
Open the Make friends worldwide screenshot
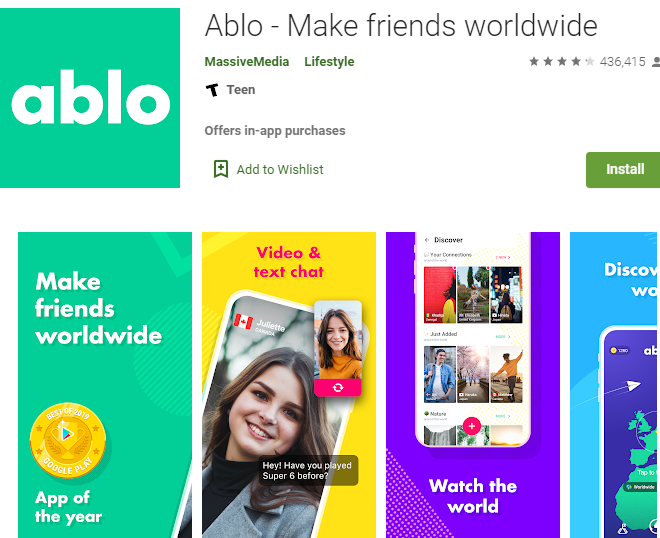click(x=105, y=385)
